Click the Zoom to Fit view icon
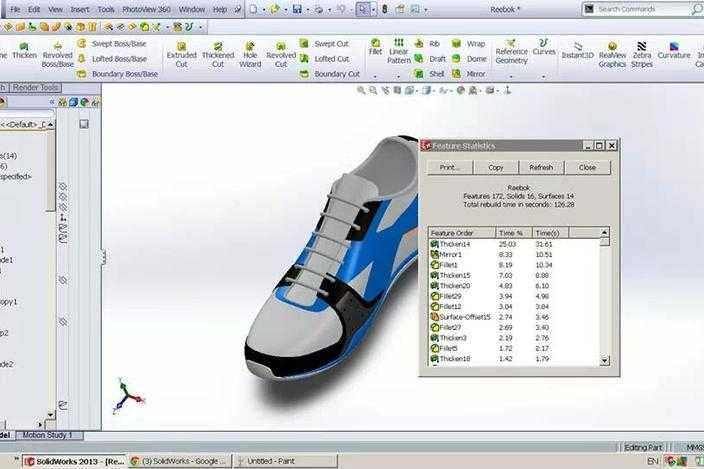The image size is (704, 469). coord(361,90)
